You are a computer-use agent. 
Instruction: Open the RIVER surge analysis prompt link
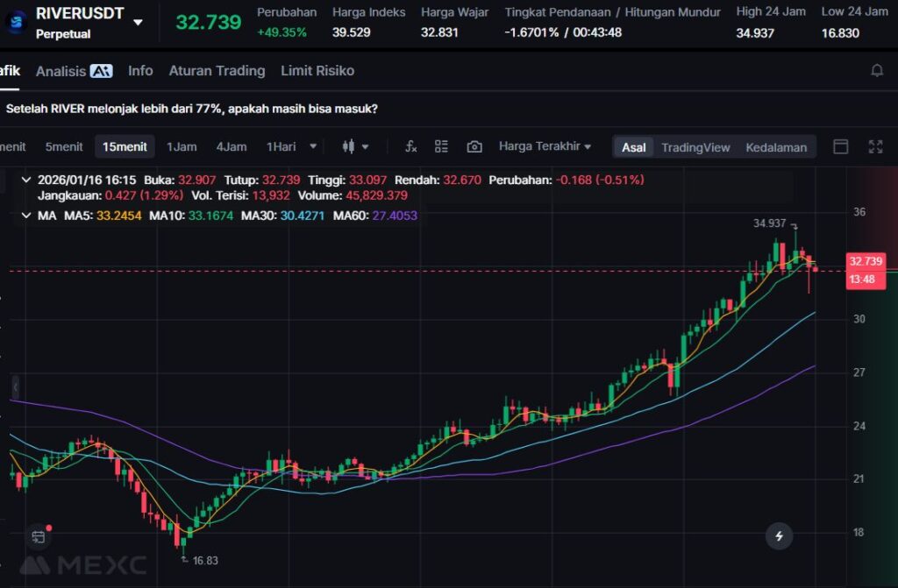click(192, 109)
